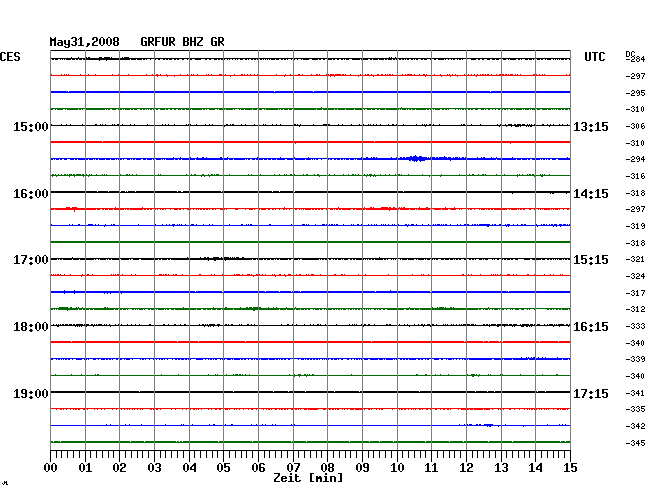The width and height of the screenshot is (650, 494).
Task: Select minute label 04 on time axis
Action: coord(189,468)
